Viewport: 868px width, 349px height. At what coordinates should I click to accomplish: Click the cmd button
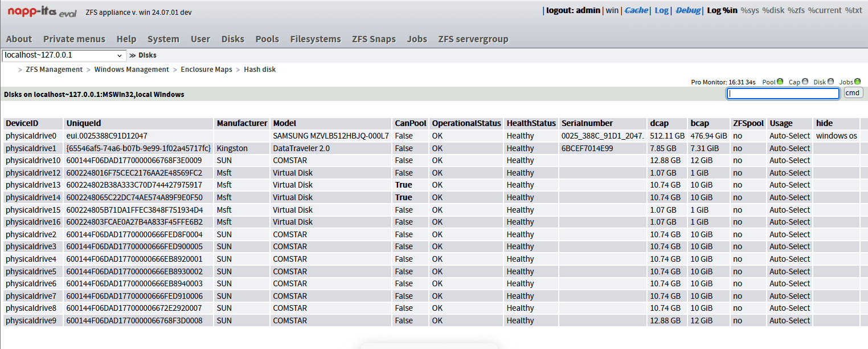[853, 93]
